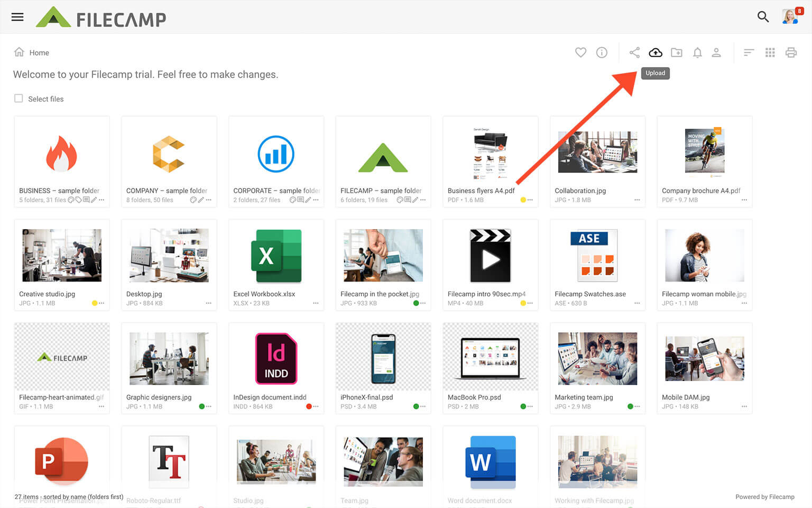Screen dimensions: 812x508
Task: Open Filecamp intro 90sec.mp4 video icon
Action: (491, 256)
